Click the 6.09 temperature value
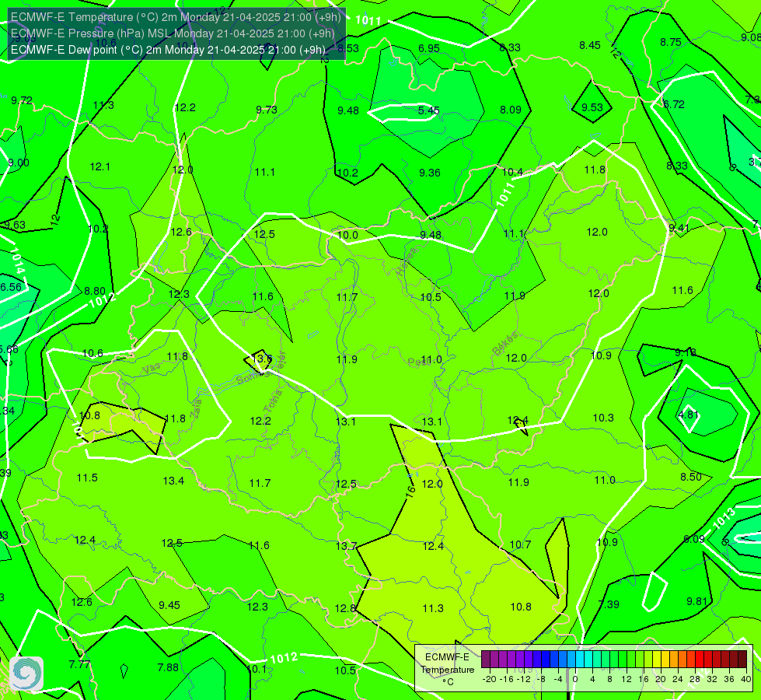 [x=693, y=539]
